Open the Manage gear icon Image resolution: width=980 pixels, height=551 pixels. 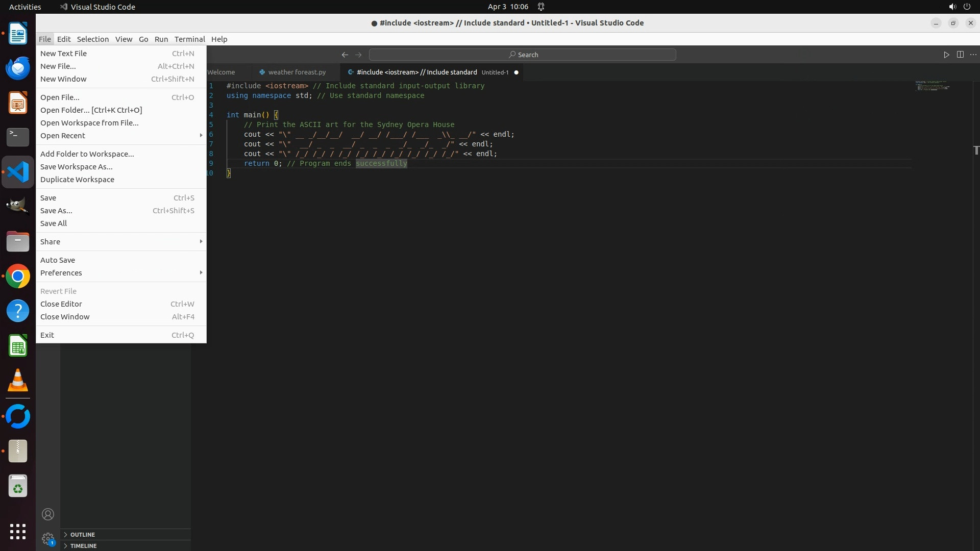(x=48, y=539)
